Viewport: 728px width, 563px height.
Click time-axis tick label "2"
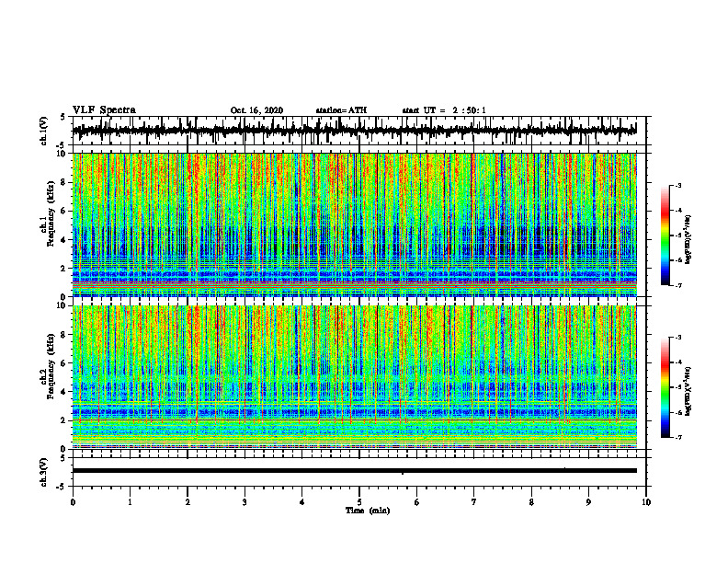click(x=188, y=502)
